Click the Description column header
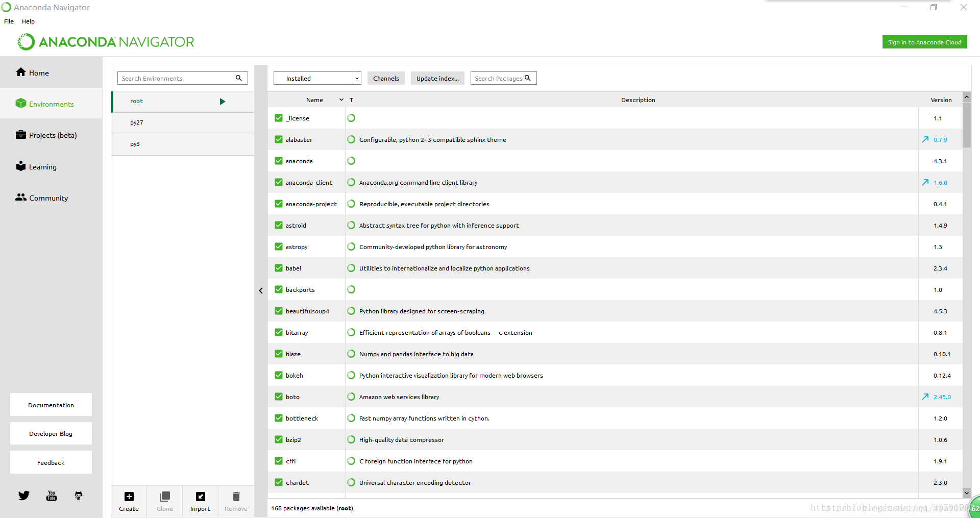 point(638,100)
